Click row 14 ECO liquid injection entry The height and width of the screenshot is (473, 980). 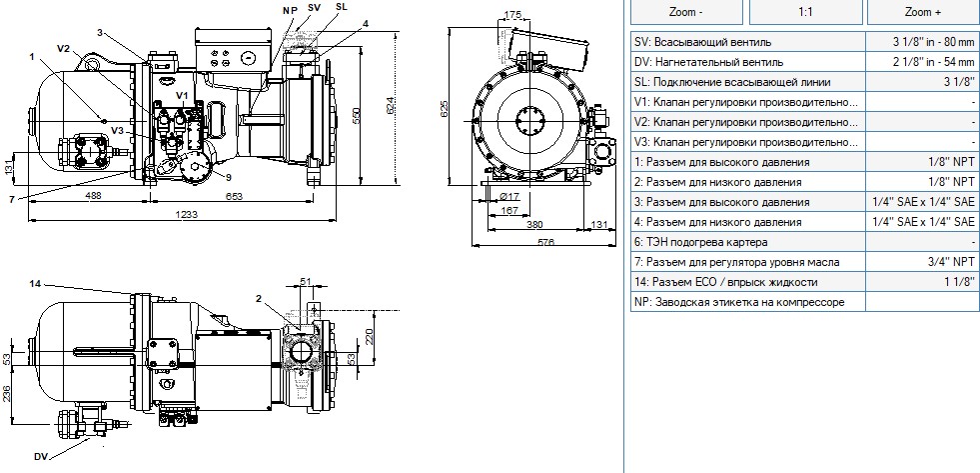tap(803, 282)
